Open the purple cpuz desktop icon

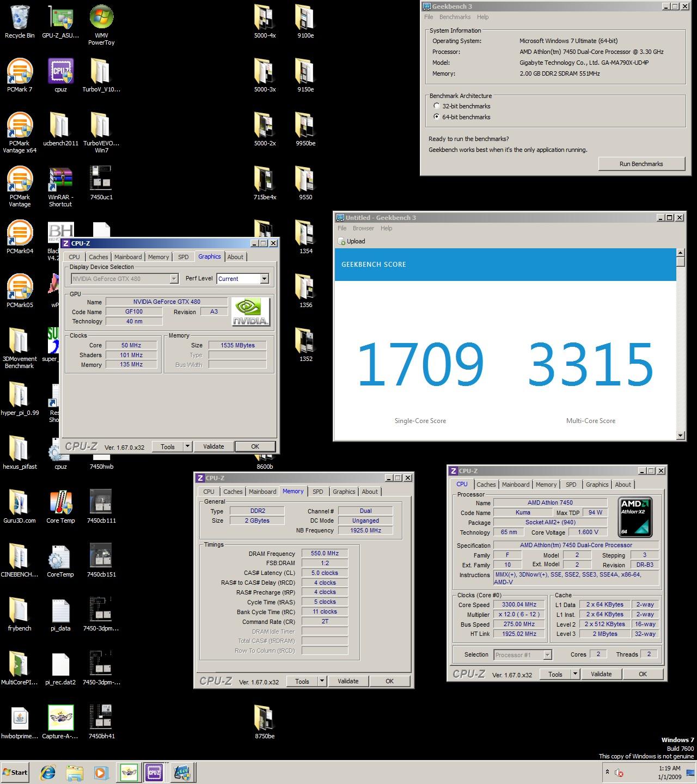tap(60, 75)
